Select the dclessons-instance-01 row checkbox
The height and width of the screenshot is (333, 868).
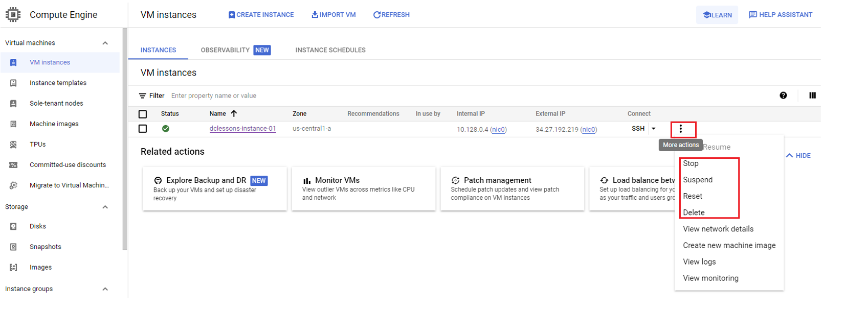tap(143, 129)
